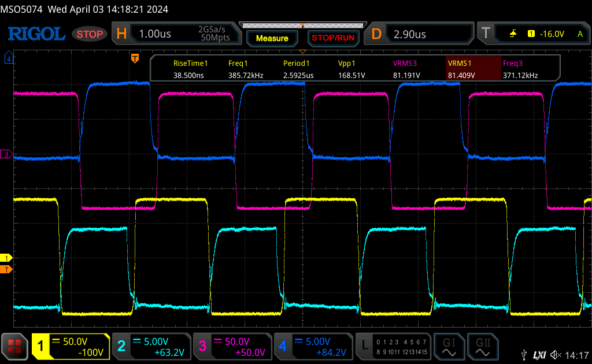Viewport: 592px width, 364px height.
Task: Click the orange trigger position T marker
Action: click(x=135, y=58)
